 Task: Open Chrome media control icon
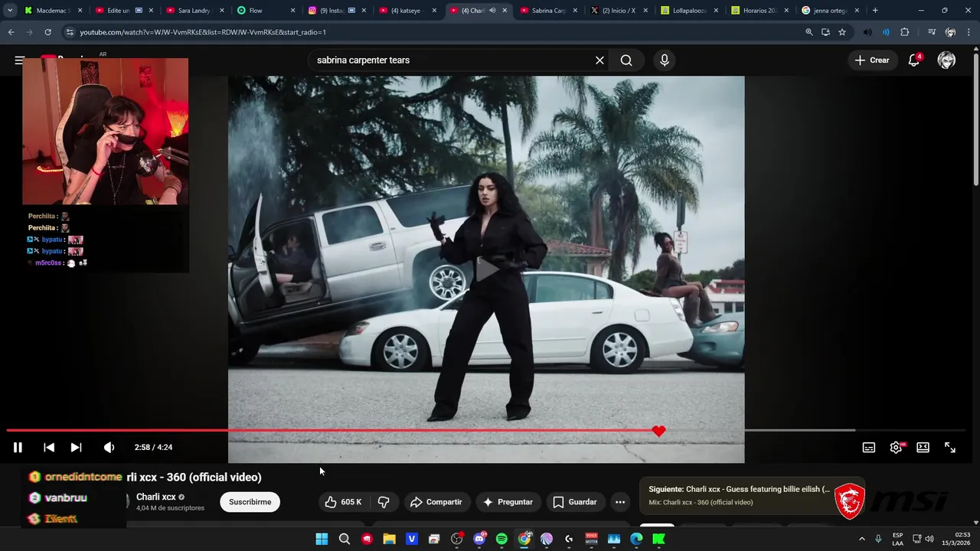click(931, 32)
